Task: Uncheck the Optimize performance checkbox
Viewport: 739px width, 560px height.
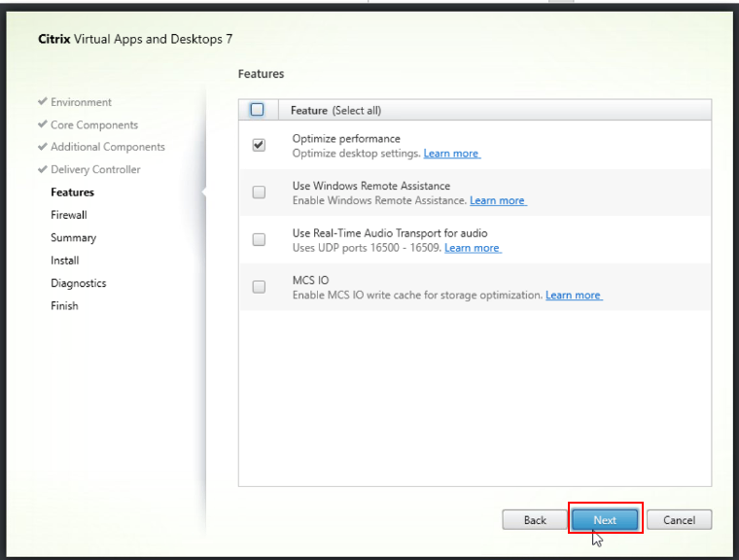Action: 259,145
